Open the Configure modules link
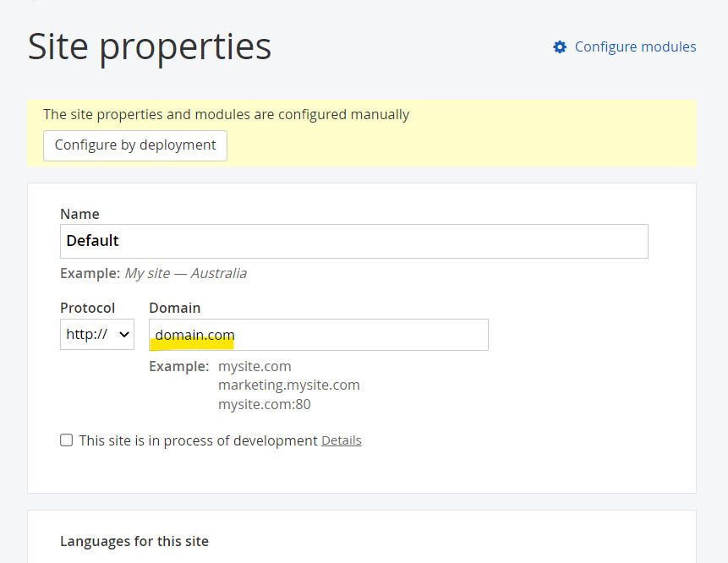 635,46
